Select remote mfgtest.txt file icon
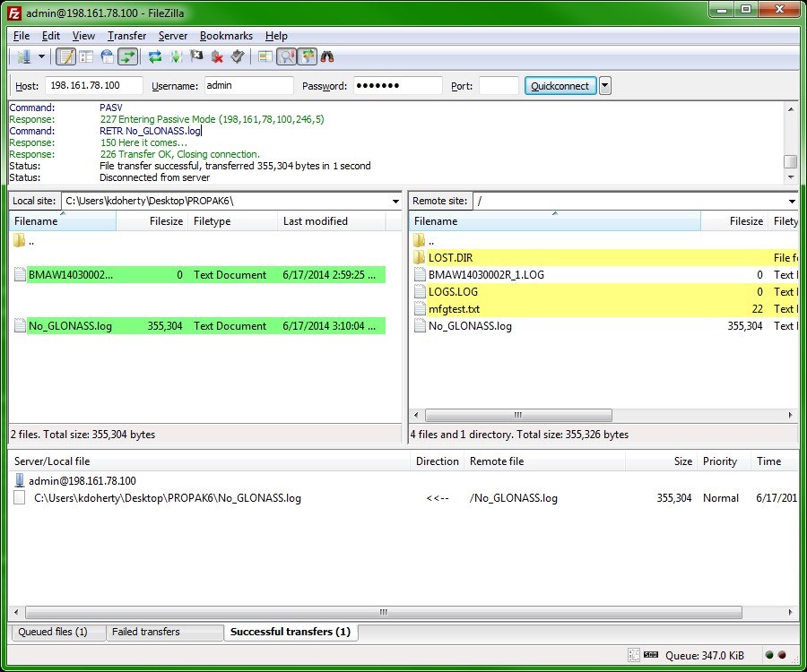807x672 pixels. 420,308
